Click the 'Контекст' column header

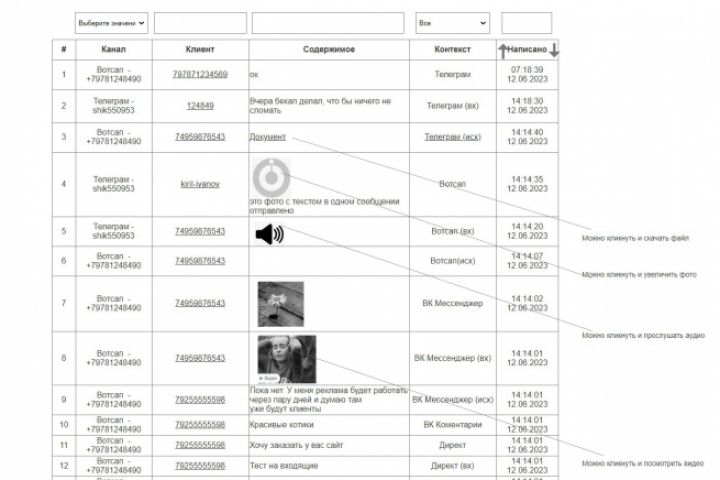453,50
